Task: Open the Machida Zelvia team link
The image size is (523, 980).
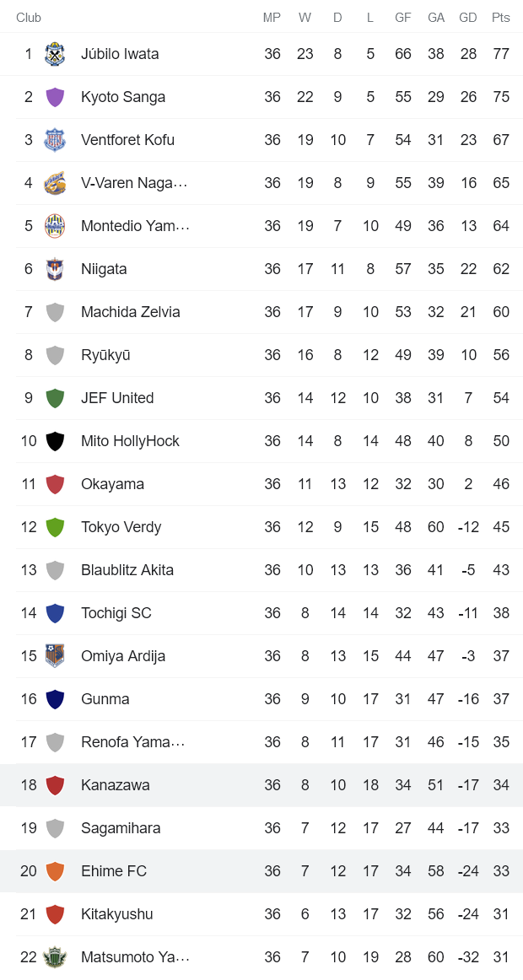Action: click(x=130, y=312)
